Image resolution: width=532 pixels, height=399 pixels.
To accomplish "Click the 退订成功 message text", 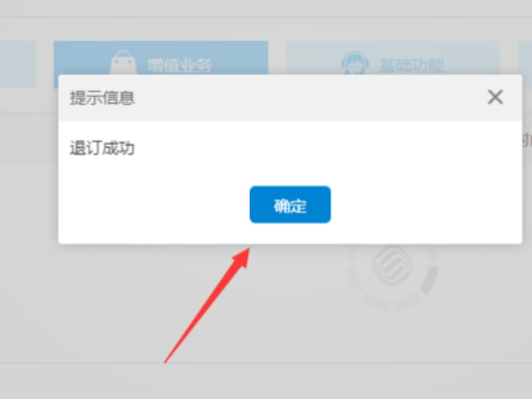I will [102, 148].
